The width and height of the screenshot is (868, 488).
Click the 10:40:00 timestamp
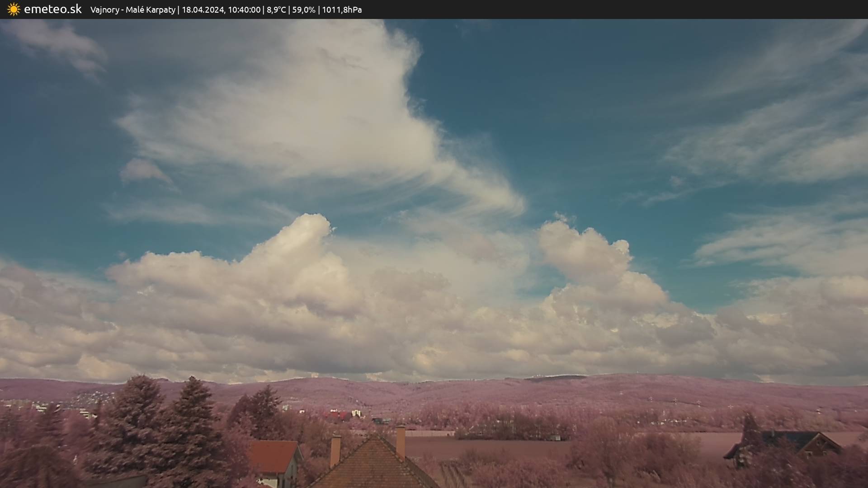coord(244,10)
